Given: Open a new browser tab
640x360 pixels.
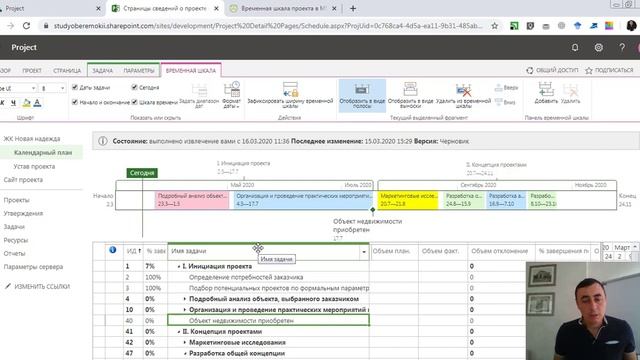Looking at the screenshot, I should (x=353, y=9).
